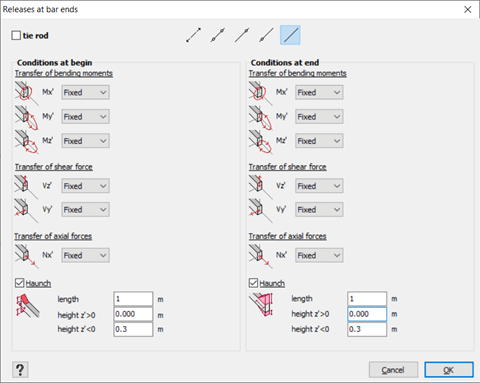480x383 pixels.
Task: Click the Vy' shear icon under Conditions at end
Action: tap(260, 211)
